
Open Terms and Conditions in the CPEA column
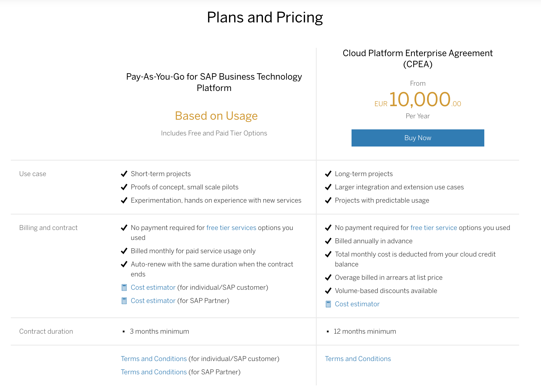[358, 359]
